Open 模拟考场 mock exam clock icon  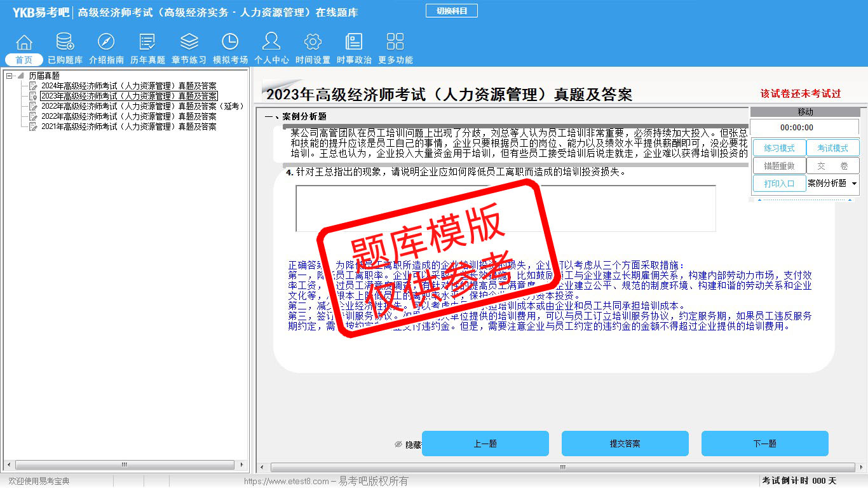(x=230, y=43)
